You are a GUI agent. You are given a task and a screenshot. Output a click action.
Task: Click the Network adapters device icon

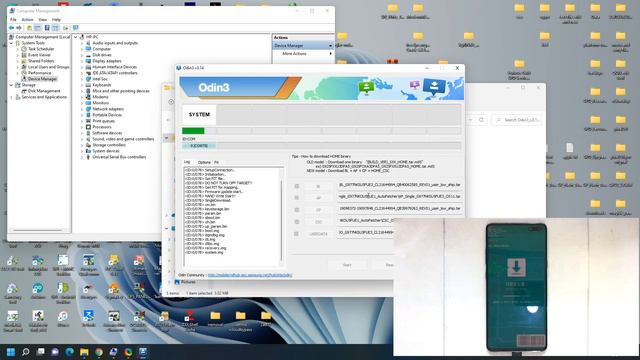tap(88, 109)
